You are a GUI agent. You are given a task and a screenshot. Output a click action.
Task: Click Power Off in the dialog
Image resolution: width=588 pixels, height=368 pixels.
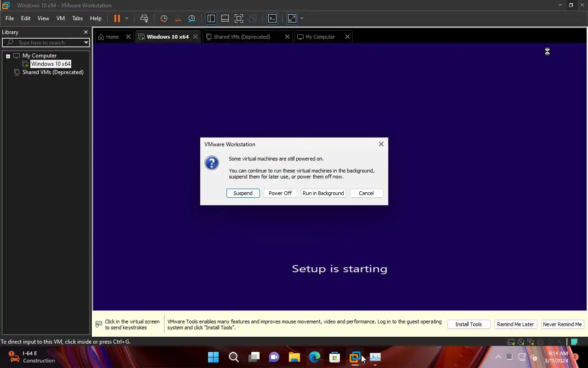point(280,193)
